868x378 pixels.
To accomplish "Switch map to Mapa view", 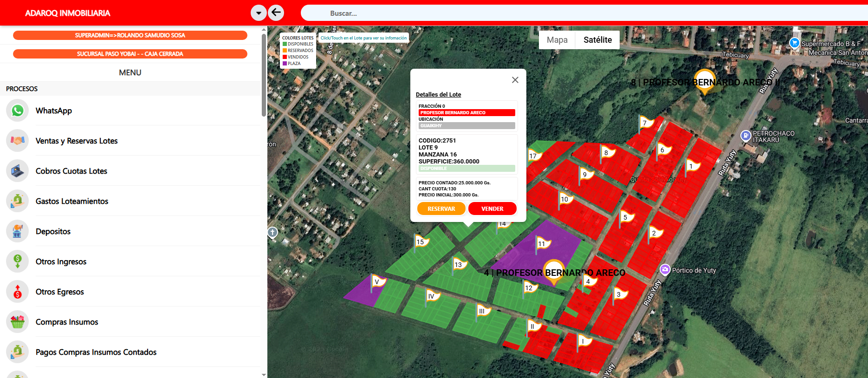I will tap(557, 40).
